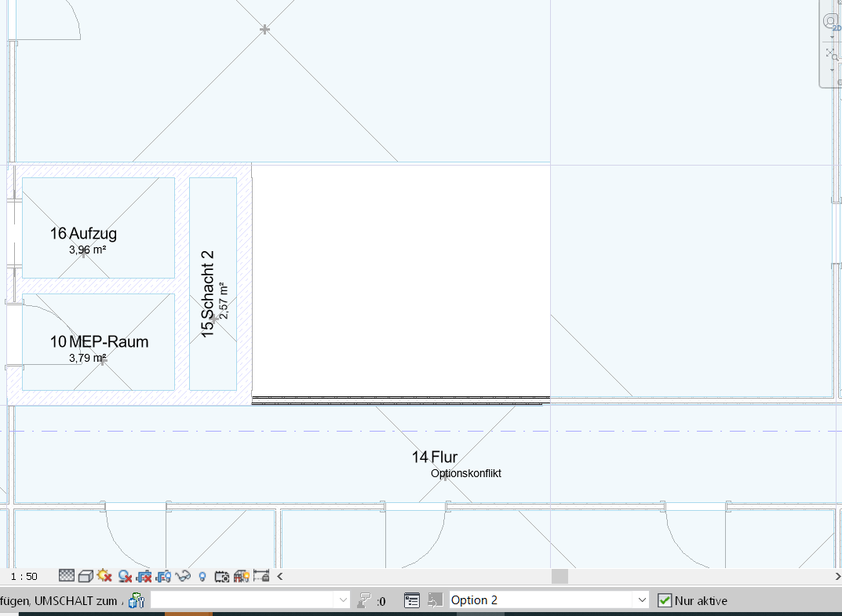Image resolution: width=842 pixels, height=616 pixels.
Task: Expand the empty workset dropdown in status bar
Action: click(x=343, y=600)
